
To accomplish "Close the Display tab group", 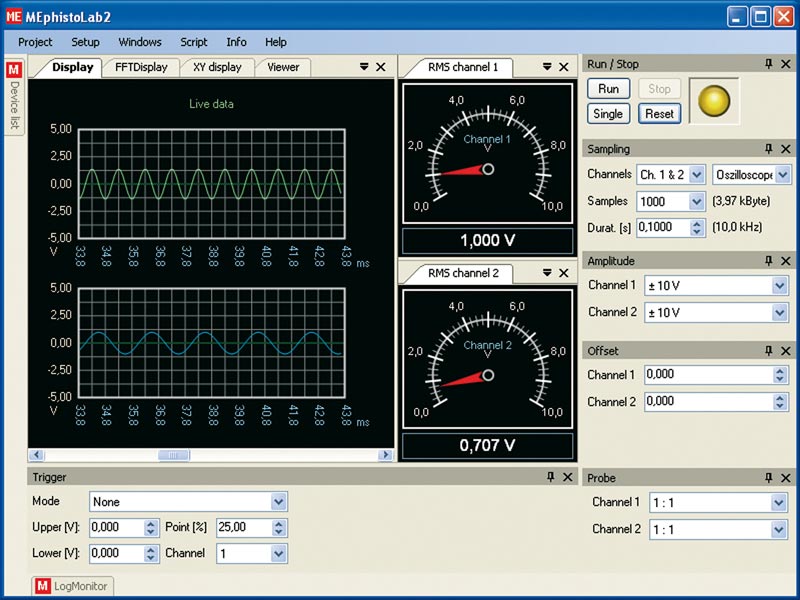I will [381, 67].
